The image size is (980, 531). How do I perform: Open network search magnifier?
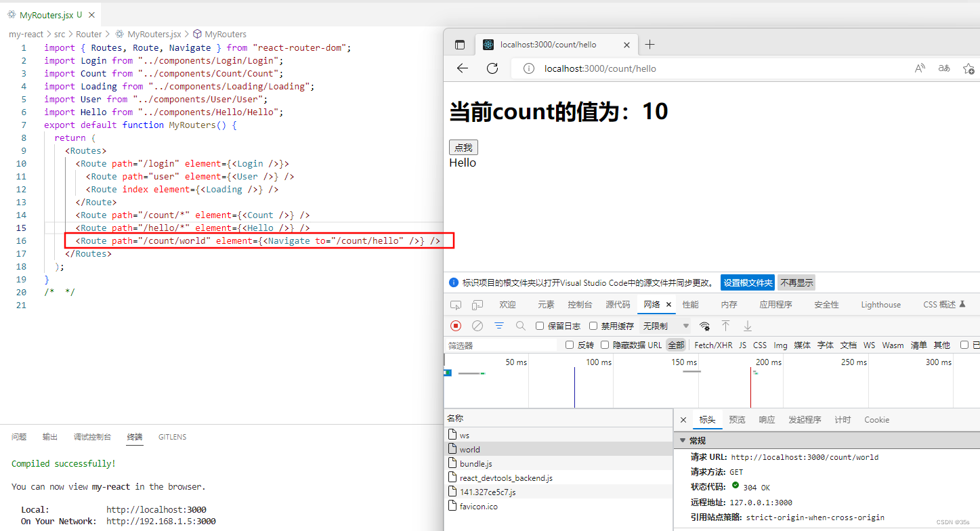click(x=521, y=326)
